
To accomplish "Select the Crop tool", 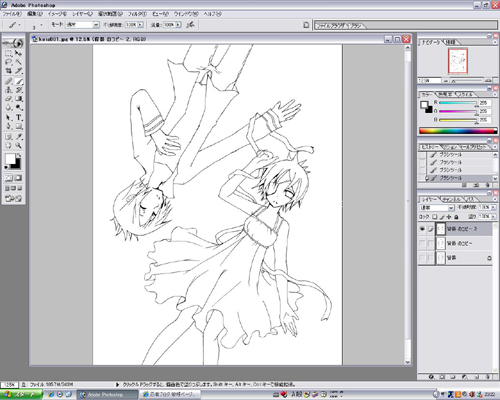I will 8,71.
